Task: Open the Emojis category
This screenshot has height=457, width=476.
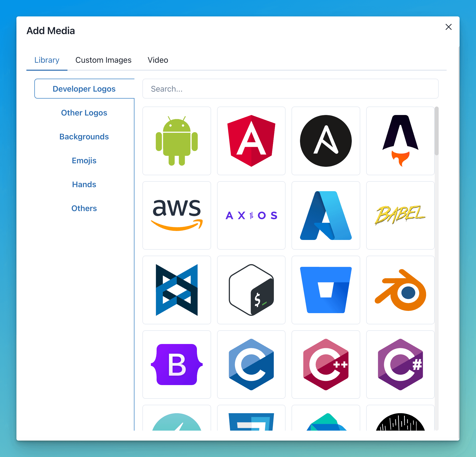Action: pyautogui.click(x=84, y=161)
